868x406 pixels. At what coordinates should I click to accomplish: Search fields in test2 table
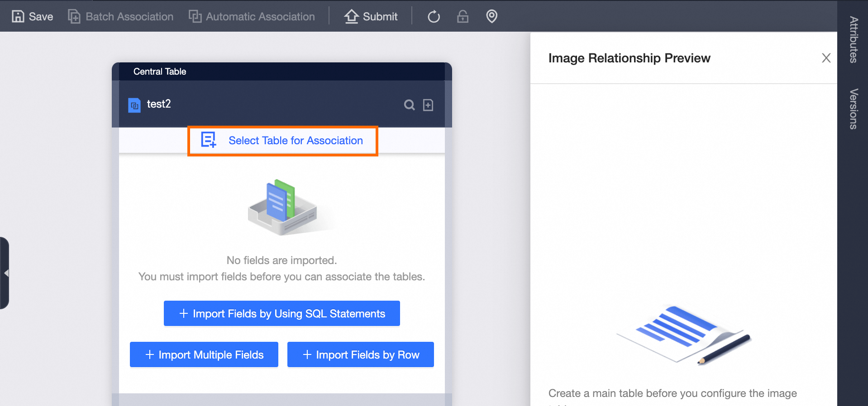click(x=409, y=105)
